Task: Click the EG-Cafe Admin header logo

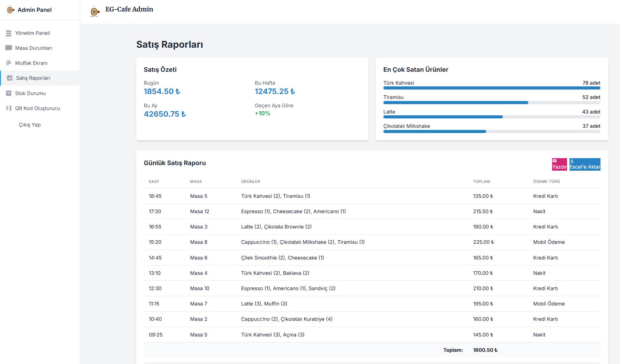Action: coord(94,12)
